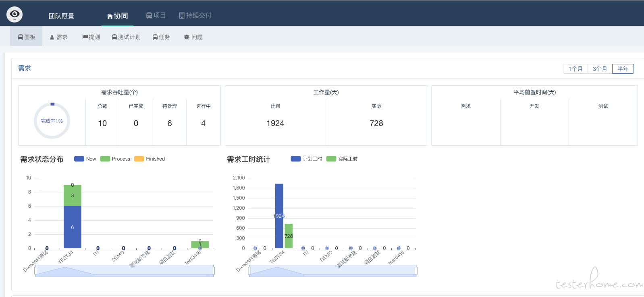Viewport: 644px width, 297px height.
Task: Open the 任务 tab
Action: coord(161,37)
